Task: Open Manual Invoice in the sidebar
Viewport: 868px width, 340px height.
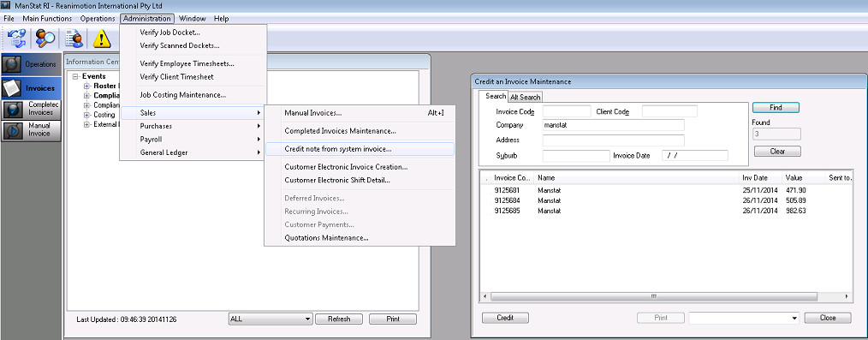Action: click(x=31, y=130)
